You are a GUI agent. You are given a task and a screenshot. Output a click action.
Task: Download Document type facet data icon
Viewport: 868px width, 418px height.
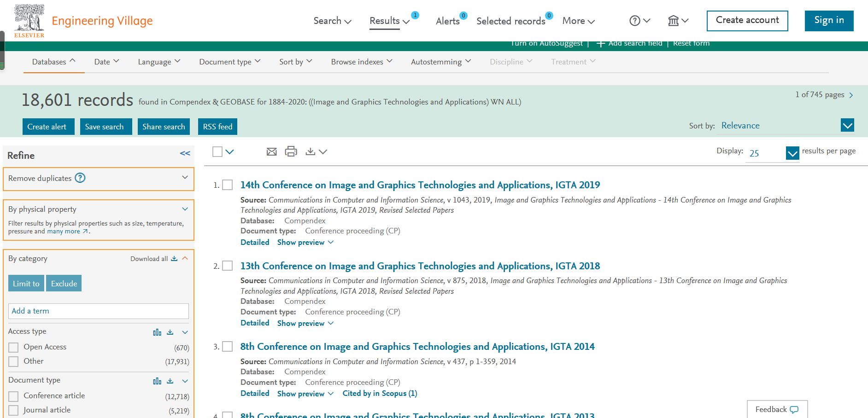[170, 381]
